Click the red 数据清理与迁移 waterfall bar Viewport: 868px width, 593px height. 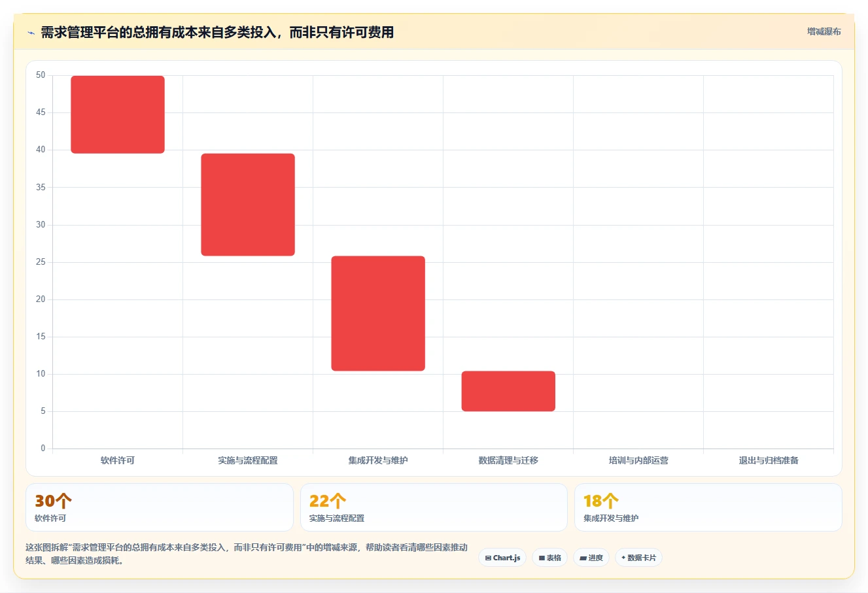pyautogui.click(x=508, y=391)
